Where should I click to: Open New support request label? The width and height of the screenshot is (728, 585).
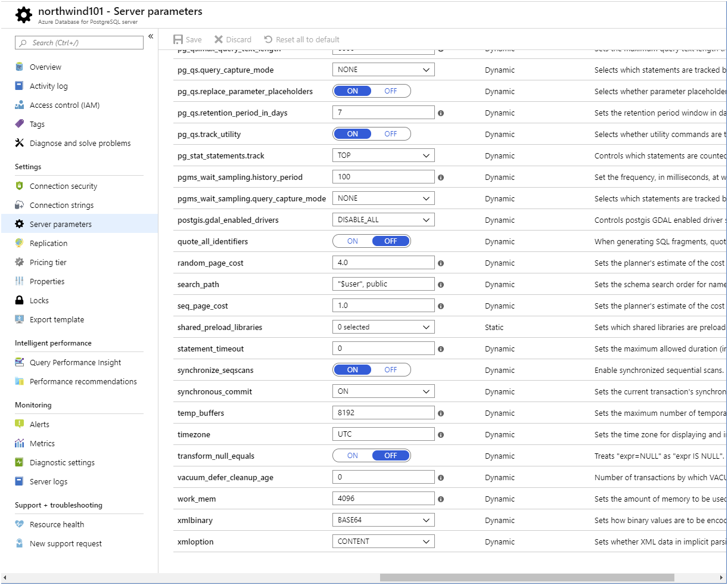click(x=66, y=543)
